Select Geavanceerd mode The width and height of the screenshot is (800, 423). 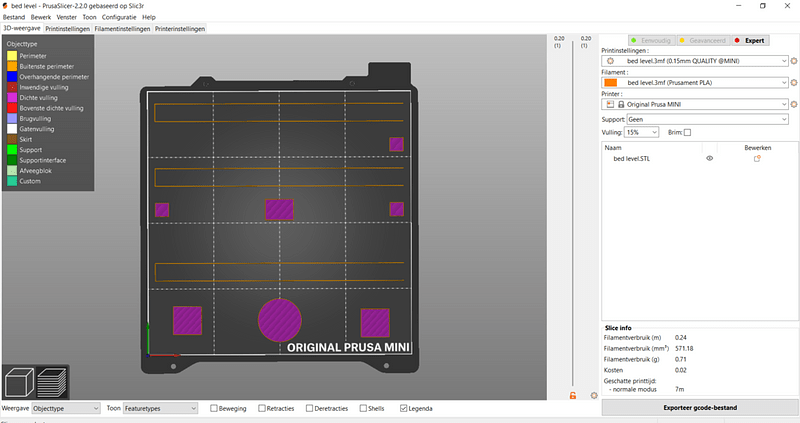[703, 40]
